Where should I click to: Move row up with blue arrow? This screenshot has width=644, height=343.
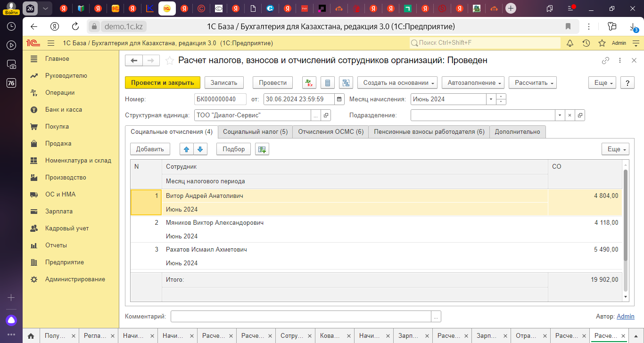coord(187,149)
